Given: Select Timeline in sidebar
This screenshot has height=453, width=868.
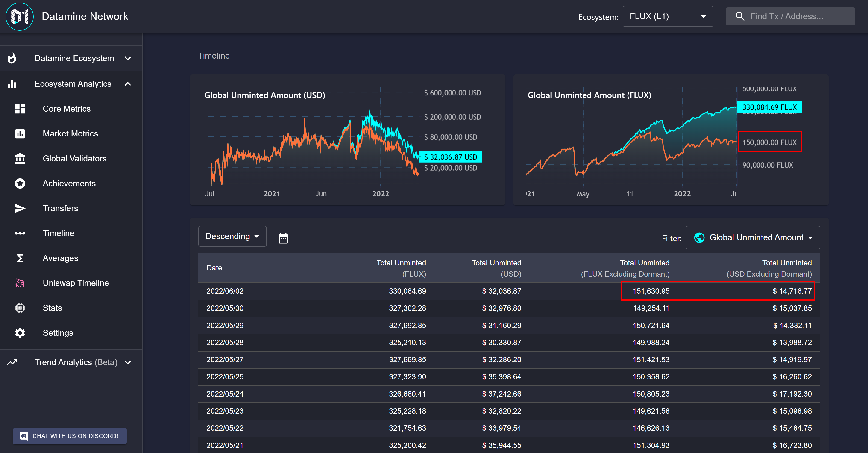Looking at the screenshot, I should 58,233.
